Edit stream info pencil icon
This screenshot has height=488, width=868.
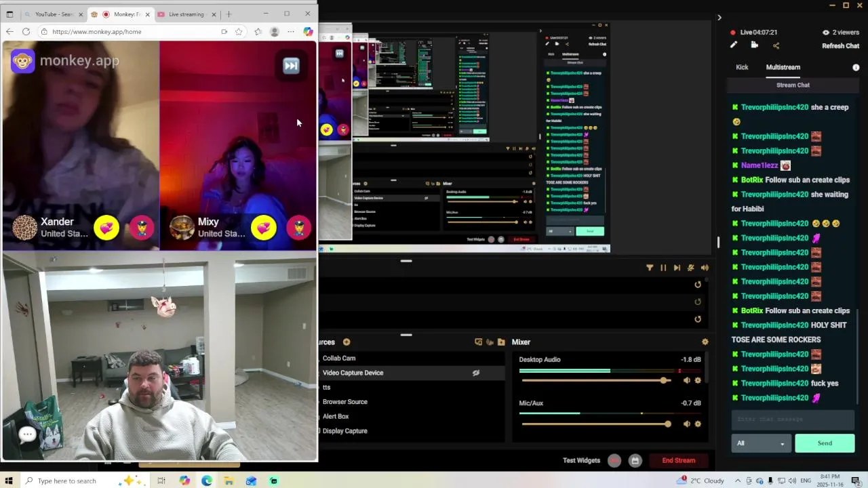[733, 45]
